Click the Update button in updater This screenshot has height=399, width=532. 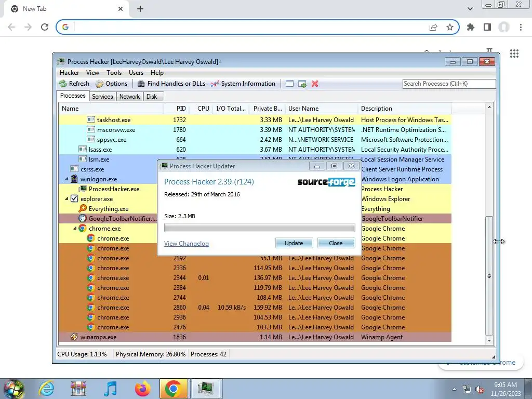294,243
